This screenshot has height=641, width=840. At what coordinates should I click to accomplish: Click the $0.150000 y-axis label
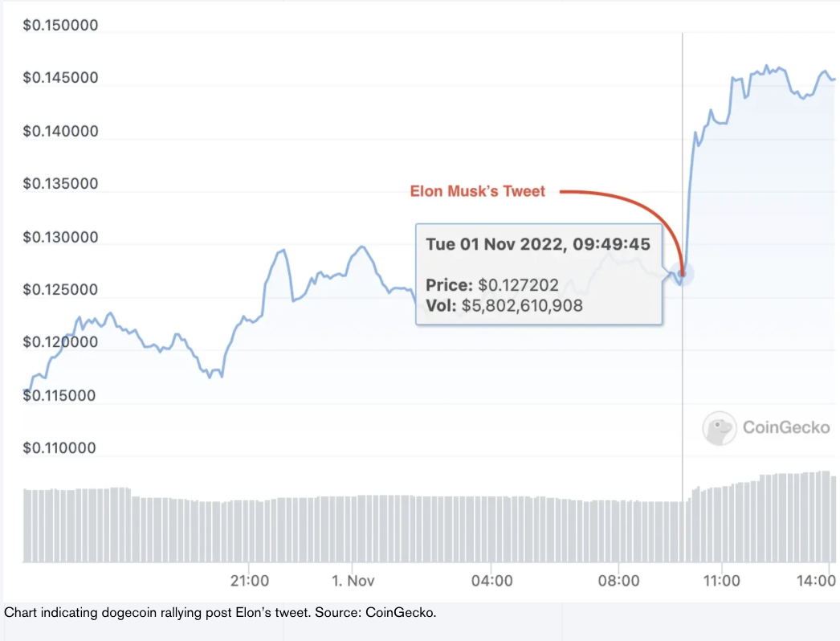[60, 26]
